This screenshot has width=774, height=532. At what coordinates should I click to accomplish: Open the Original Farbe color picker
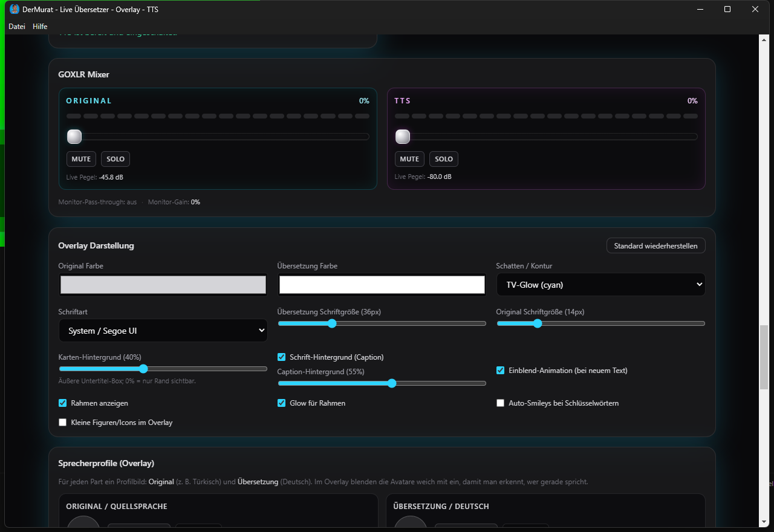tap(163, 285)
